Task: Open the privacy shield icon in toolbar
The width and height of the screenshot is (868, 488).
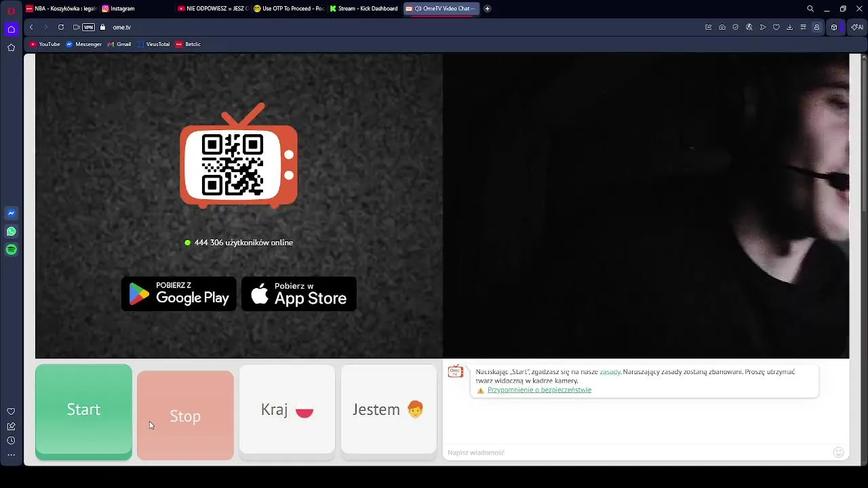Action: click(736, 27)
